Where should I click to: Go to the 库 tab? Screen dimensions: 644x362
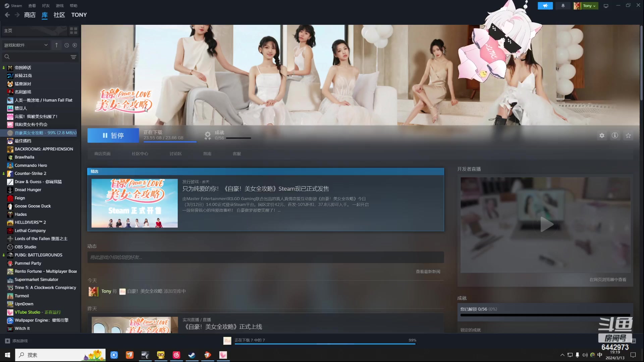click(45, 15)
